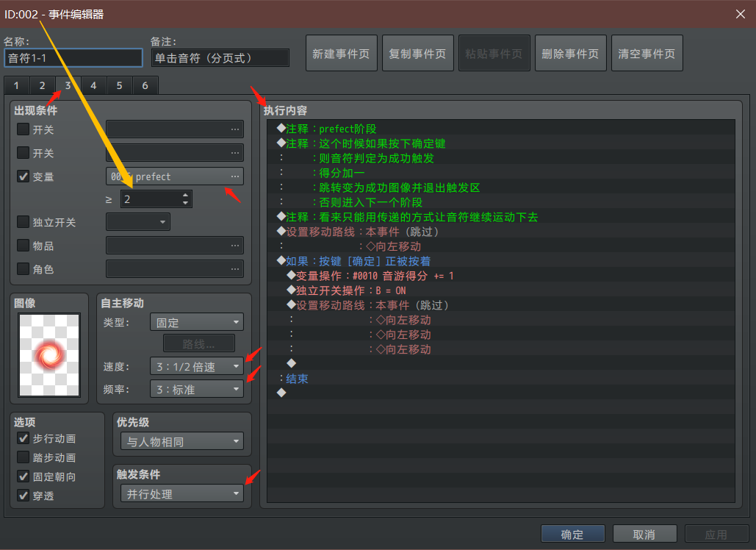Toggle the 变量 condition checkbox
This screenshot has height=550, width=756.
click(x=24, y=176)
